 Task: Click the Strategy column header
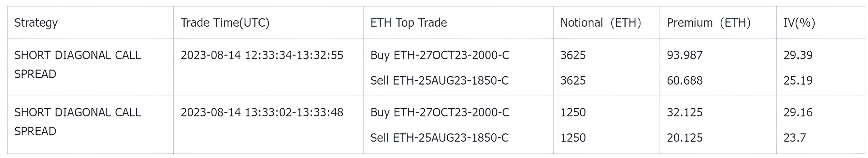pos(36,23)
